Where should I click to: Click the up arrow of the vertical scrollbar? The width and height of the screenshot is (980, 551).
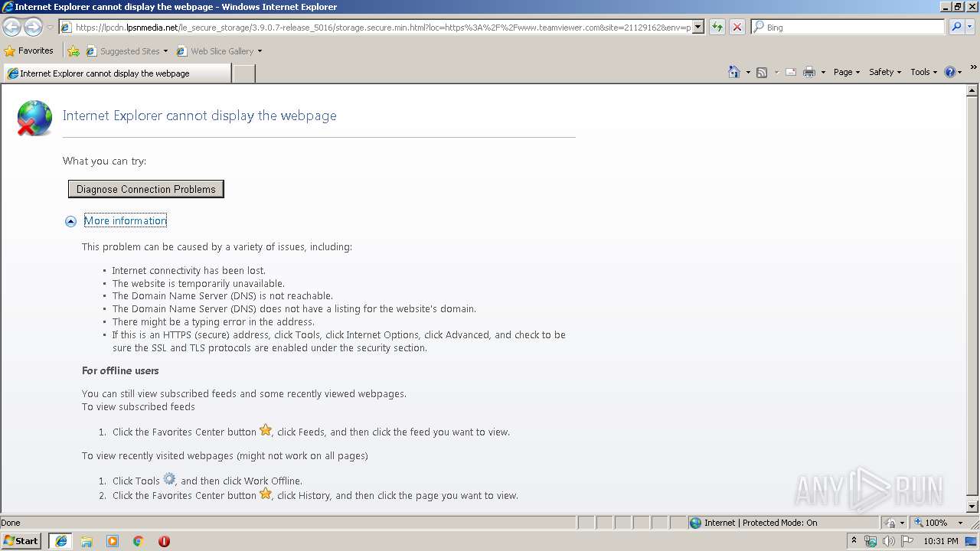[973, 90]
